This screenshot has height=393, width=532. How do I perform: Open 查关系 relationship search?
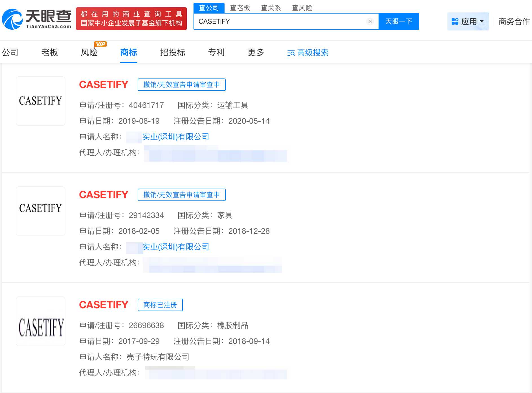[x=271, y=8]
